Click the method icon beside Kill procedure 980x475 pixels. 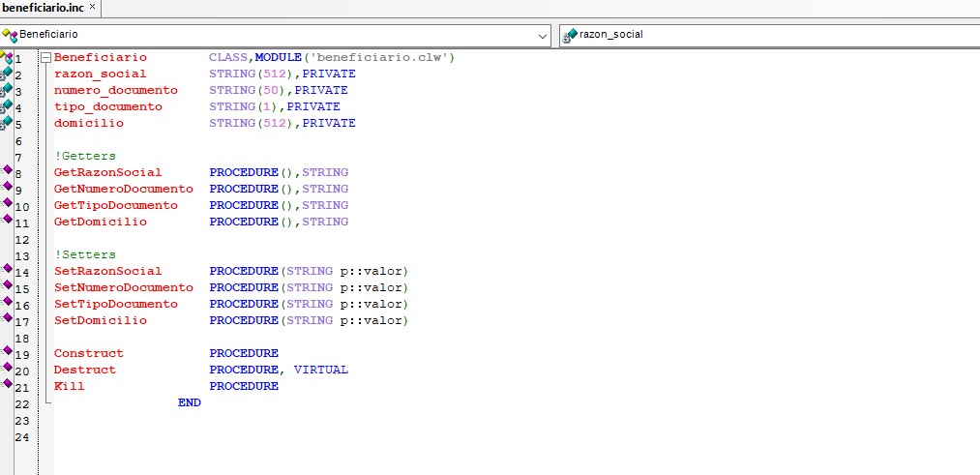pyautogui.click(x=7, y=385)
